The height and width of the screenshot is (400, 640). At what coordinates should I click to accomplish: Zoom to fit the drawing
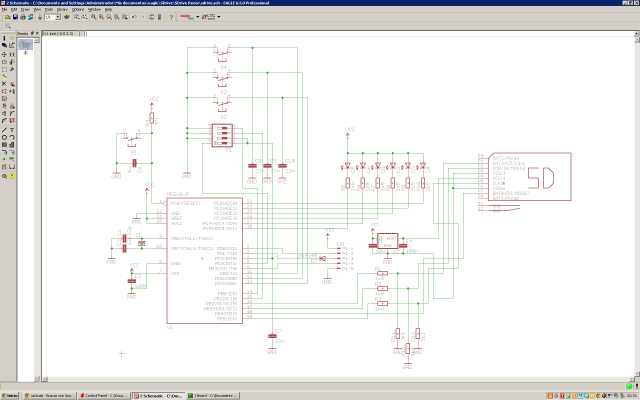pyautogui.click(x=94, y=17)
